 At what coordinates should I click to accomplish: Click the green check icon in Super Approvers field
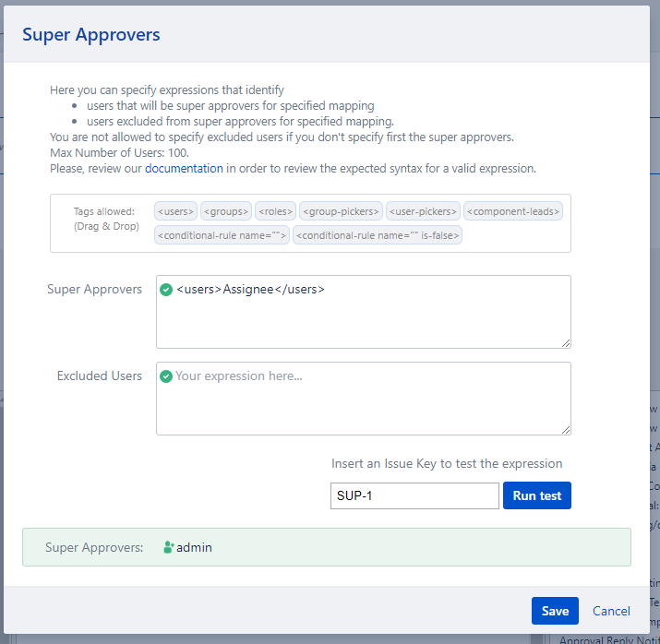(x=166, y=290)
